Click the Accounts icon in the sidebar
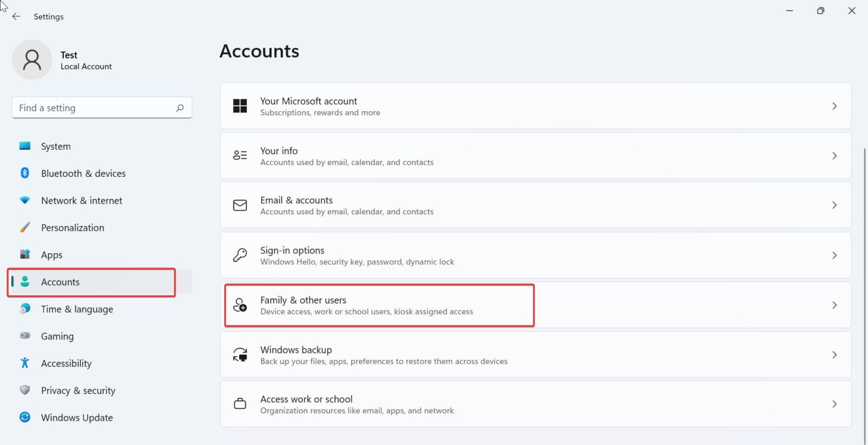This screenshot has width=868, height=445. (x=25, y=282)
